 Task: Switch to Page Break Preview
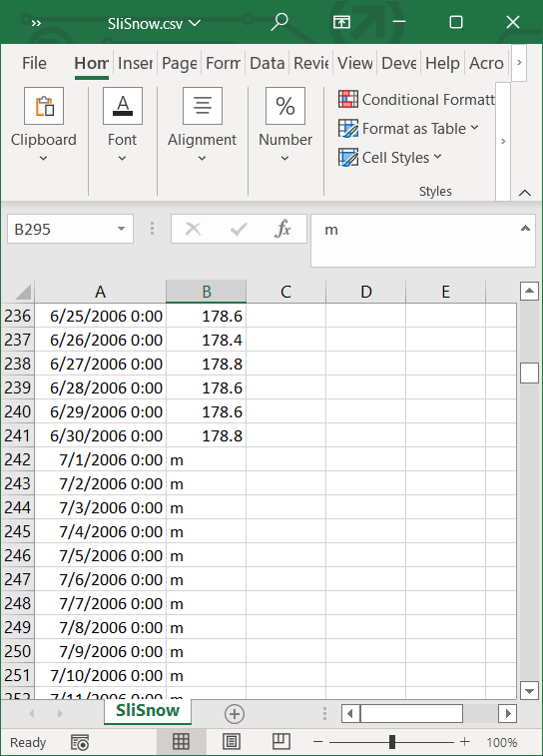pyautogui.click(x=280, y=742)
